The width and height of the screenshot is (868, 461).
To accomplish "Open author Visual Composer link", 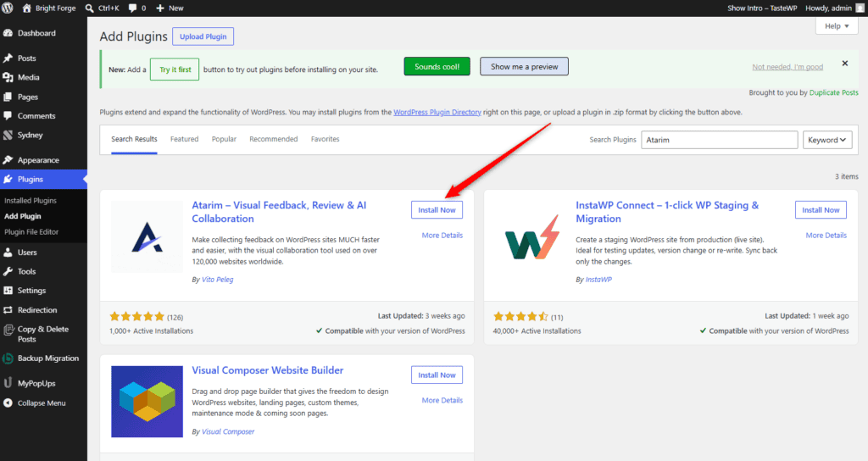I will coord(228,431).
